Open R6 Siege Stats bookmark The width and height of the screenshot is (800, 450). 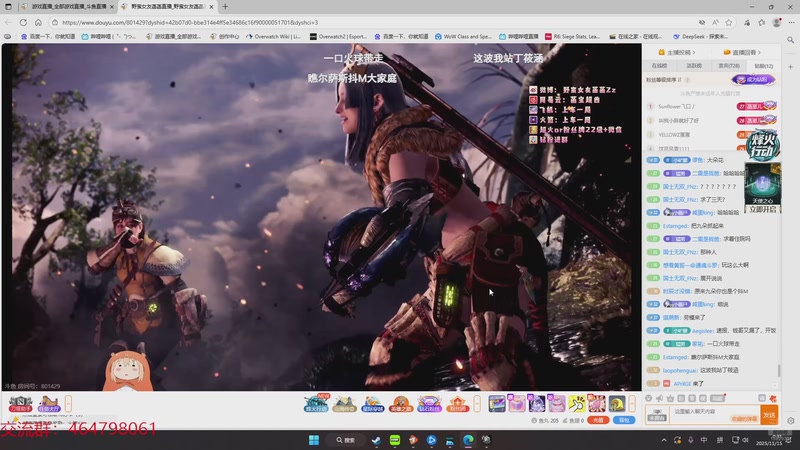[x=572, y=37]
